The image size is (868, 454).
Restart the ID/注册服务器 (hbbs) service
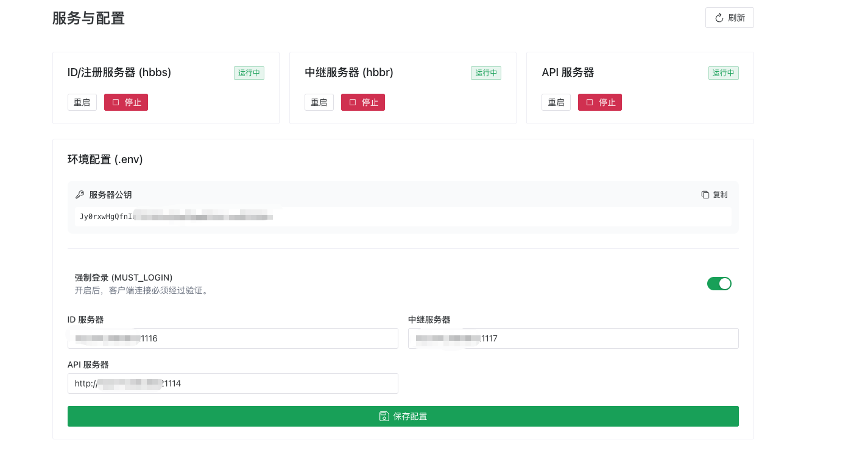tap(82, 102)
